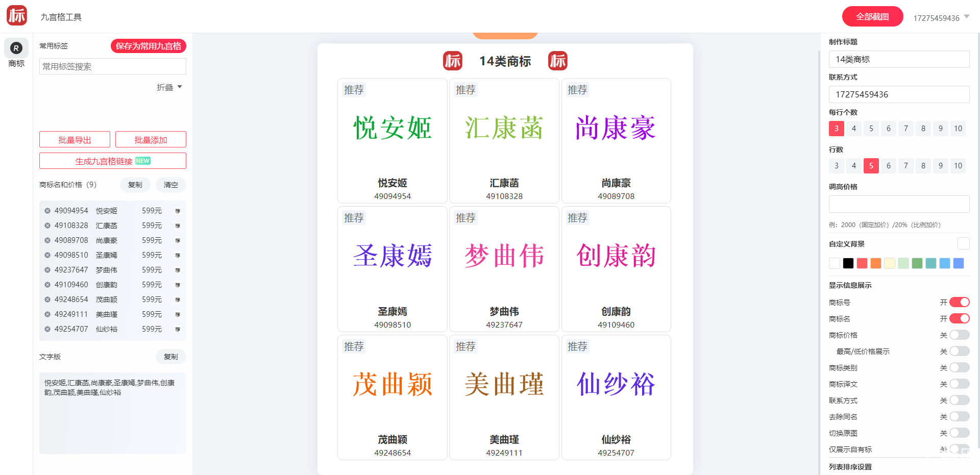
Task: Click the right 标 icon beside the 14类商标 title
Action: [558, 61]
